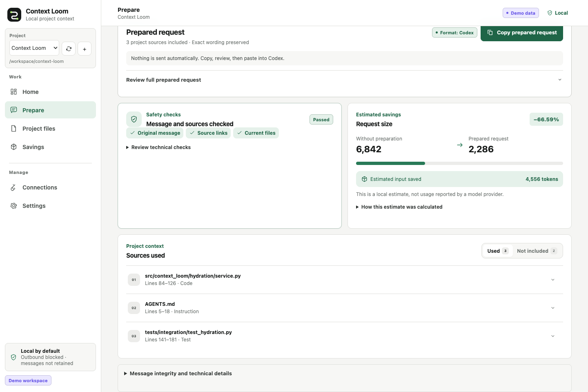Click the Passed status badge
Viewport: 588px width, 392px height.
pyautogui.click(x=321, y=120)
